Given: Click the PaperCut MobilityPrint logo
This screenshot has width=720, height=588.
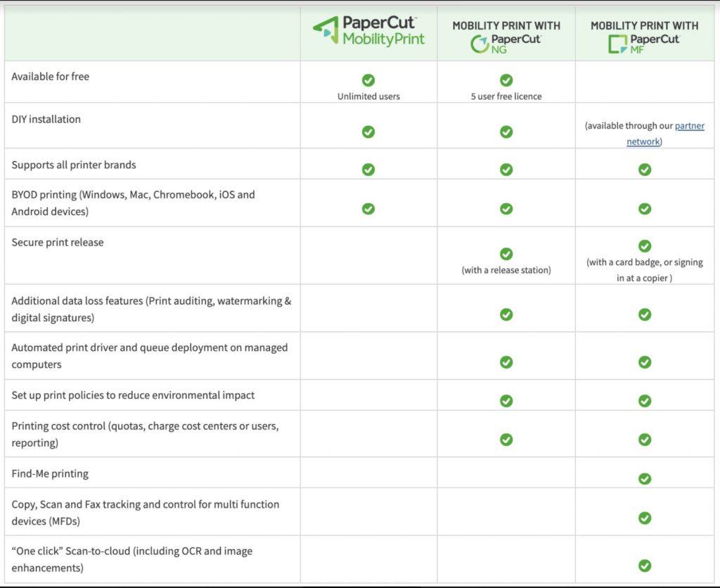Looking at the screenshot, I should click(x=368, y=31).
